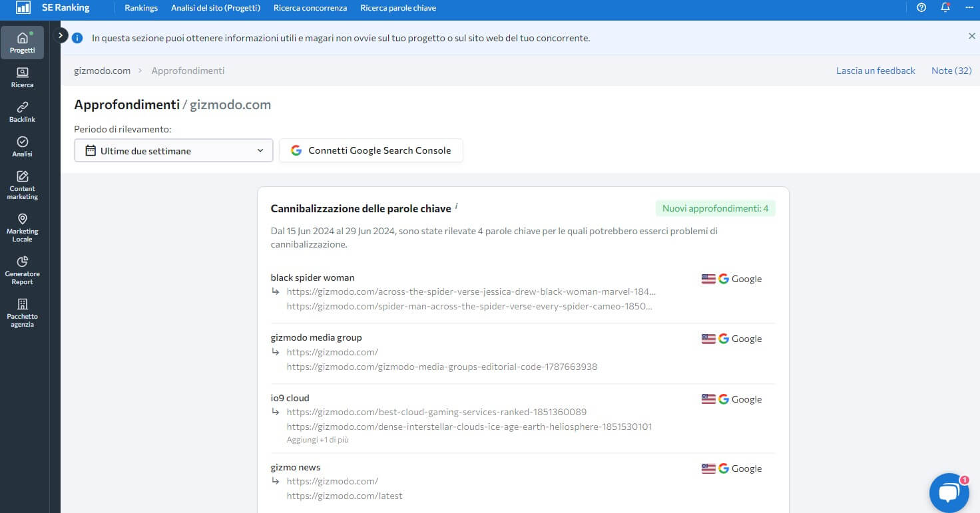980x513 pixels.
Task: Click the info superscript next to Cannibalizzazione title
Action: (x=456, y=206)
